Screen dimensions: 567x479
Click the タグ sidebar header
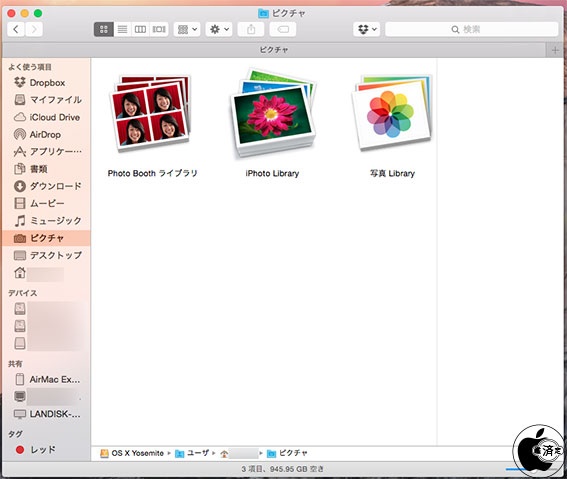(15, 434)
